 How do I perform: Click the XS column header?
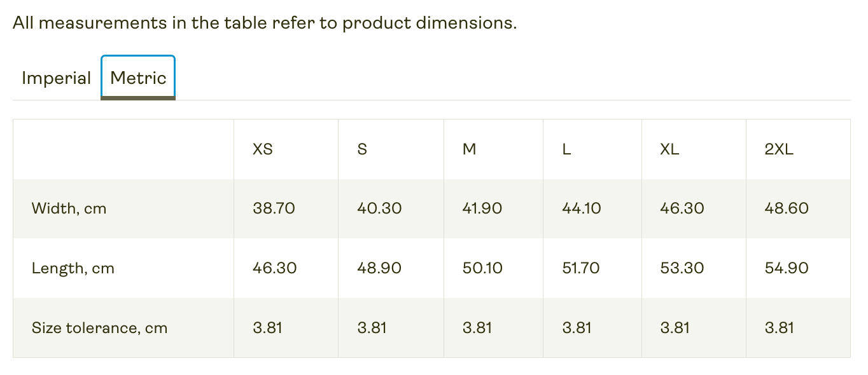(263, 149)
